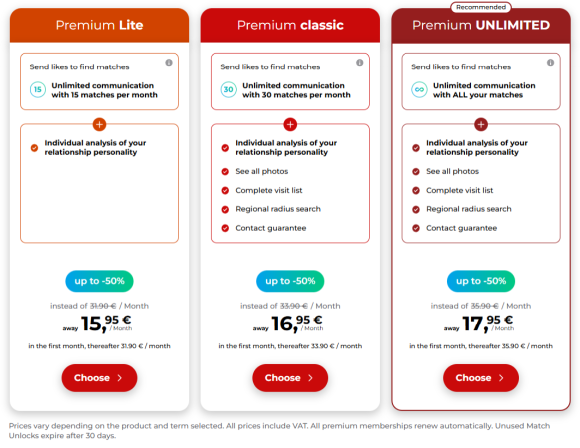Choose the Premium UNLIMITED plan
The image size is (580, 448).
(481, 378)
